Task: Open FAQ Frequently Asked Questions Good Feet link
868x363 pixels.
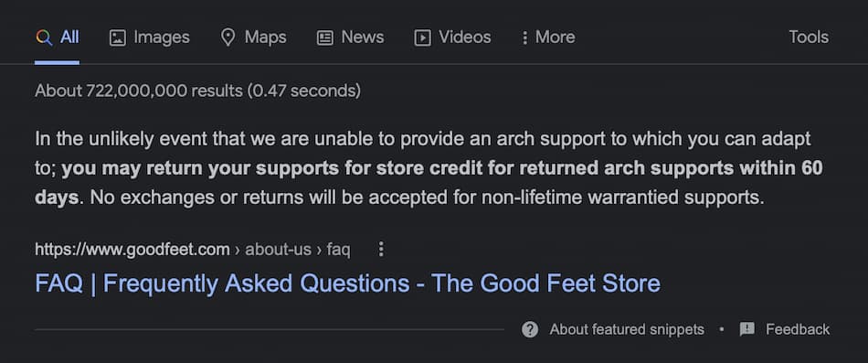Action: click(x=347, y=283)
